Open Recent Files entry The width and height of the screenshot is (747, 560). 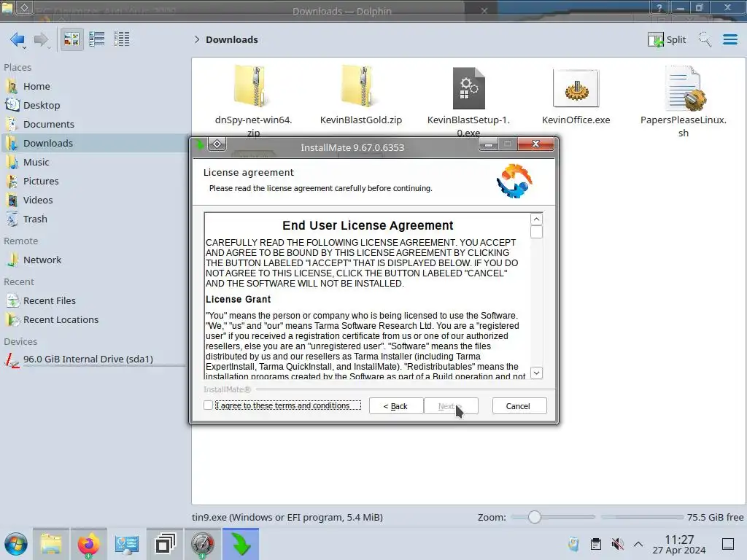pyautogui.click(x=94, y=301)
